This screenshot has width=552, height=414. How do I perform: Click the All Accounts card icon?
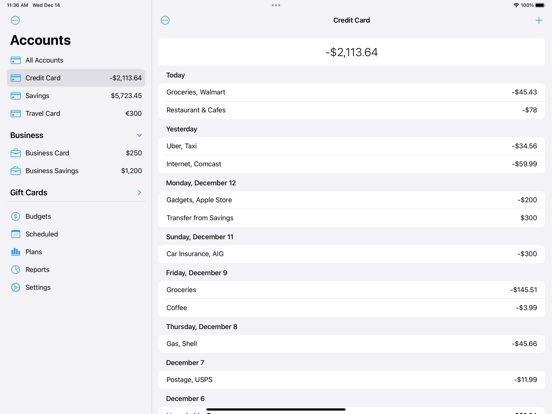coord(15,60)
